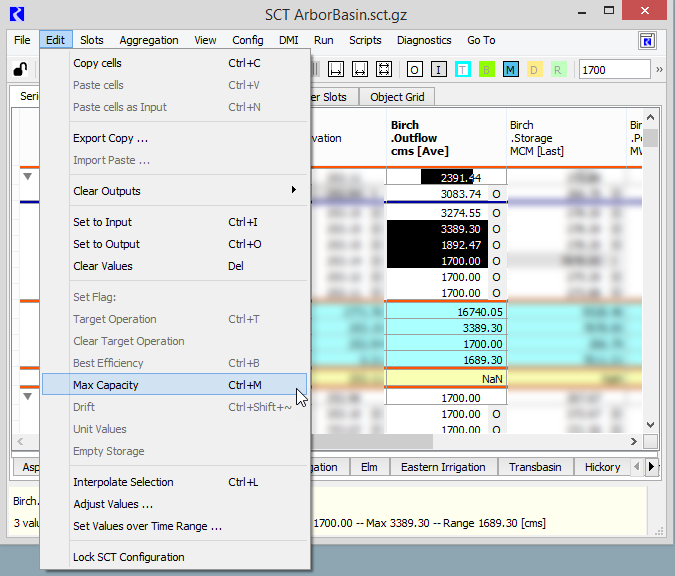Expand the toolbar overflow chevron
Image resolution: width=675 pixels, height=576 pixels.
pos(659,70)
